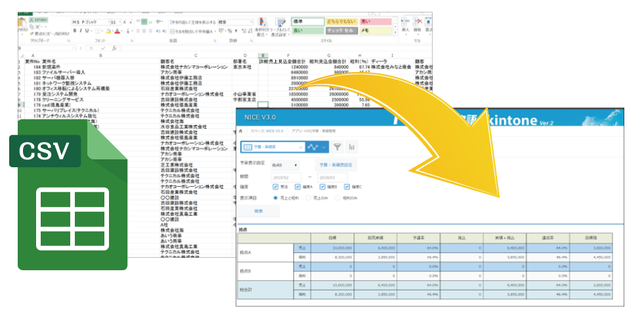This screenshot has height=324, width=644.
Task: Click the kintone home icon in breadcrumb
Action: click(x=240, y=131)
